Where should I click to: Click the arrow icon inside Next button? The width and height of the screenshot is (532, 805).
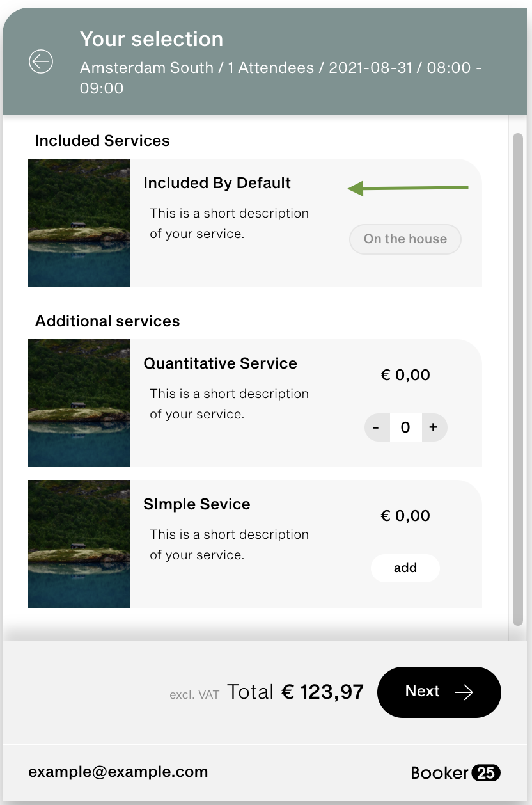pyautogui.click(x=464, y=692)
